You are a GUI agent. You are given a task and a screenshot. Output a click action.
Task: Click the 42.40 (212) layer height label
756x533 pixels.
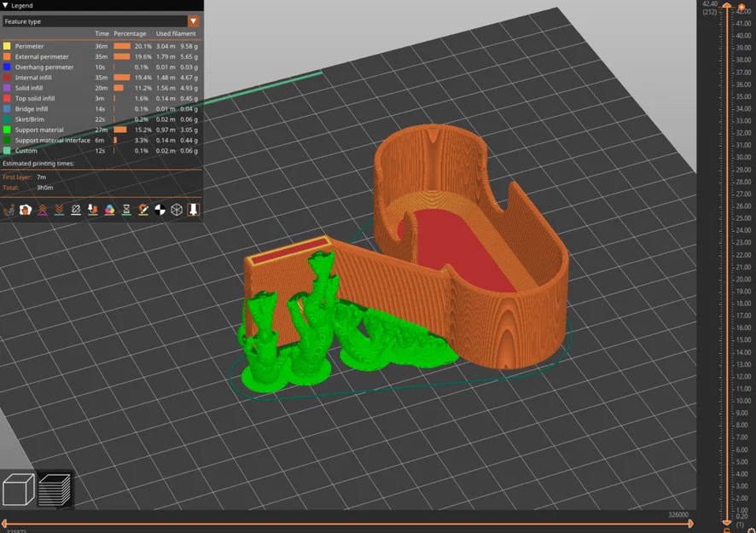coord(710,8)
